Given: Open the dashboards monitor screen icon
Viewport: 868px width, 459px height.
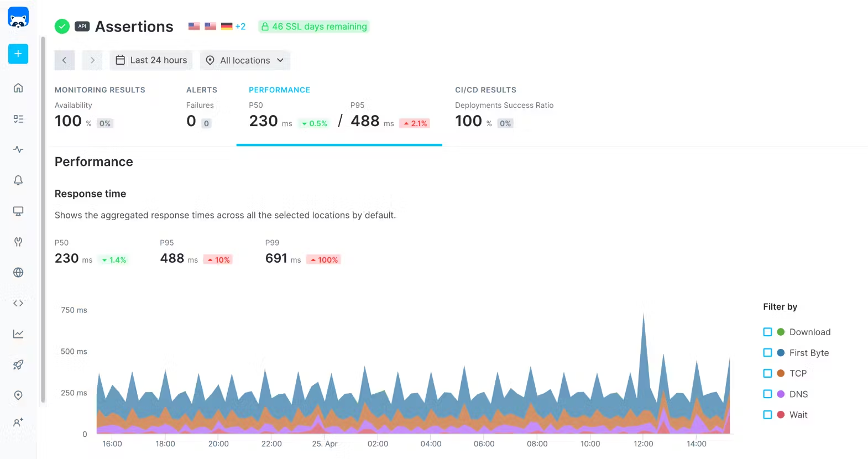Looking at the screenshot, I should click(18, 211).
